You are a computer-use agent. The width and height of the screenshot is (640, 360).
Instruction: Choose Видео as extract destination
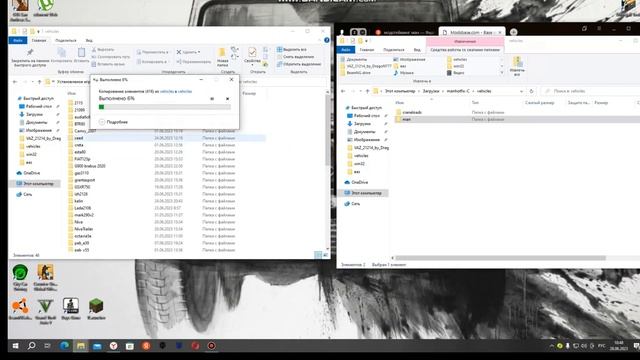pos(456,73)
